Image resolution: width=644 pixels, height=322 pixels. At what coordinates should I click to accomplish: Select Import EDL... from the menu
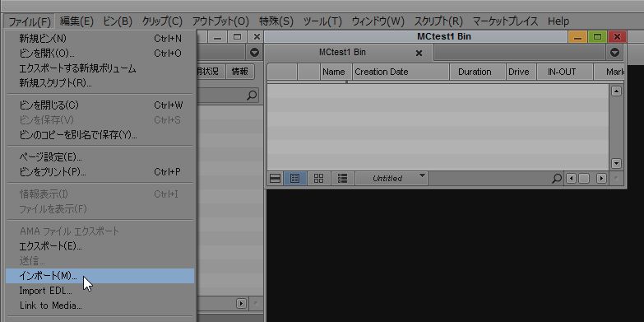click(45, 291)
